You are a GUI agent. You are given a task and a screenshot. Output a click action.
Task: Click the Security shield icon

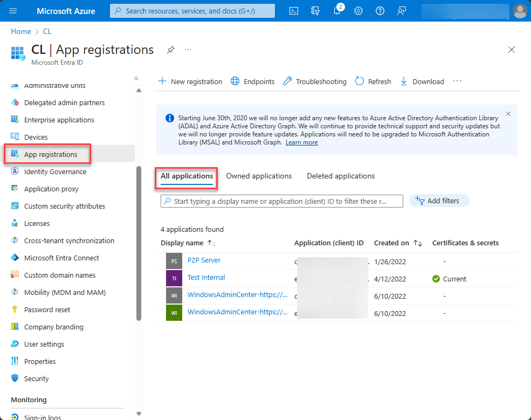click(x=15, y=378)
